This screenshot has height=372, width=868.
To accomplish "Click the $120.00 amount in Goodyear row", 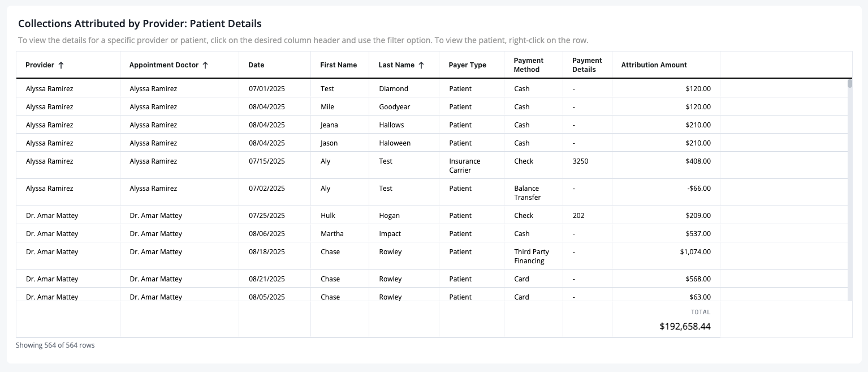I will (x=698, y=107).
